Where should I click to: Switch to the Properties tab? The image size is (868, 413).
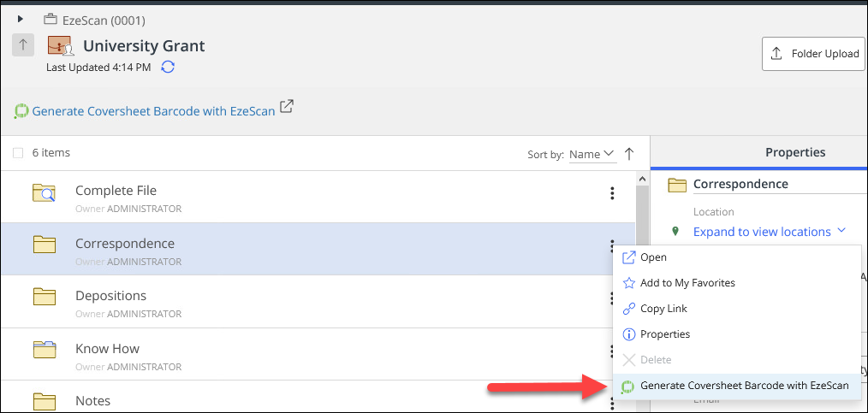coord(794,152)
